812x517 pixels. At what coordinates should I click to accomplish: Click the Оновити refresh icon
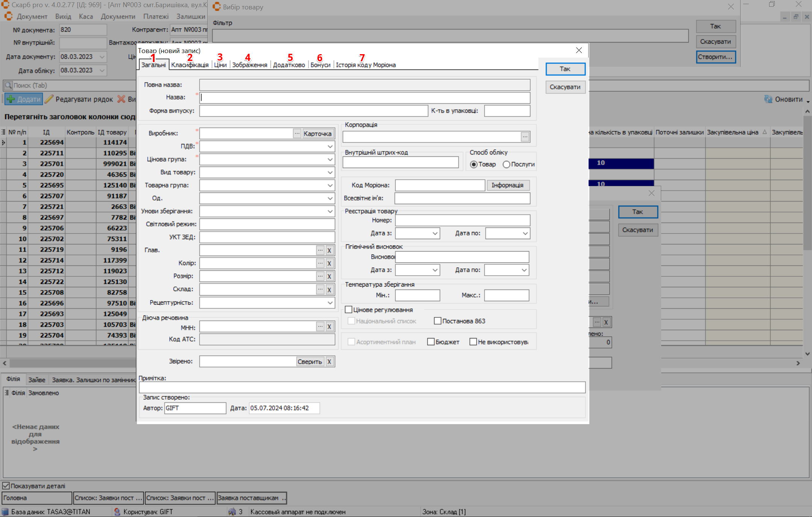[x=768, y=99]
